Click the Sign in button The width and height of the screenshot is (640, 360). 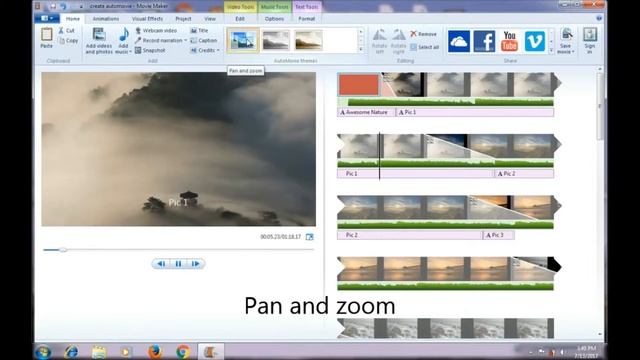tap(590, 41)
